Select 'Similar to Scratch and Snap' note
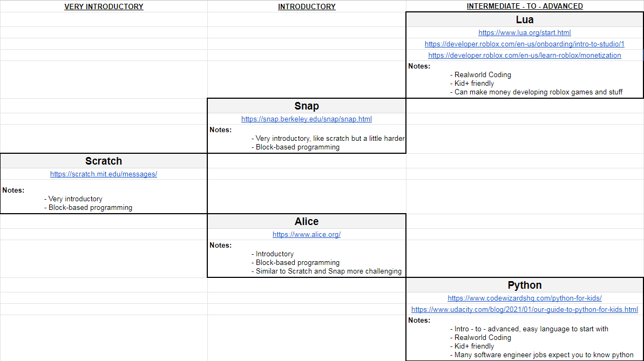644x361 pixels. 328,271
